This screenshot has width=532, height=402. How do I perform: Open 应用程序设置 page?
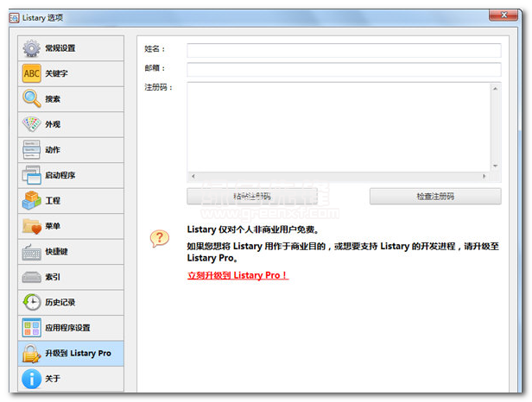coord(71,328)
